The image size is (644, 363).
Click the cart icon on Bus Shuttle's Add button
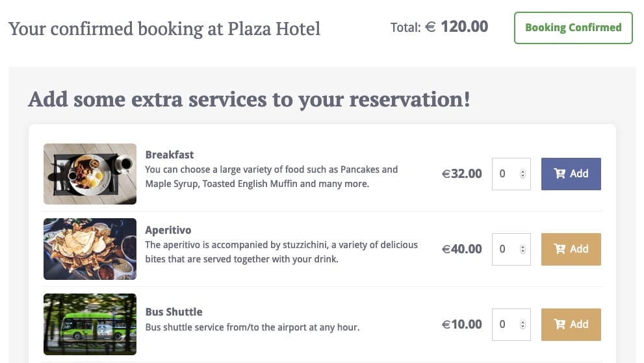point(560,324)
